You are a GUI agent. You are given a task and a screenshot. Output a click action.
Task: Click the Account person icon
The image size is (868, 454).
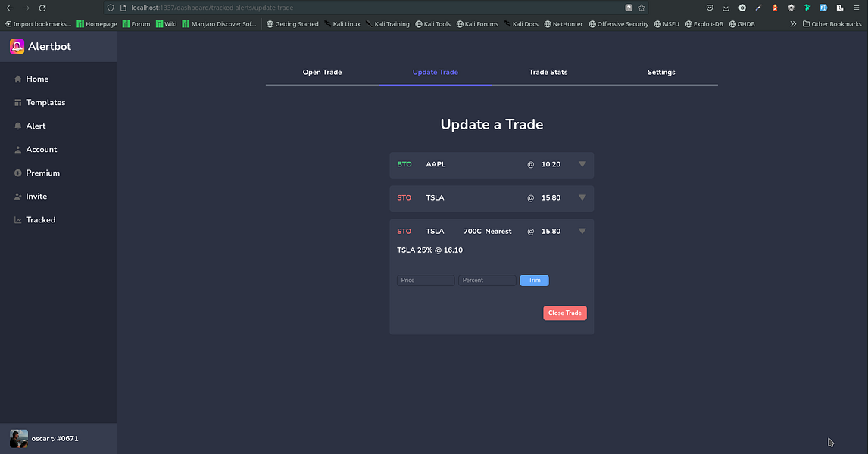pos(17,149)
